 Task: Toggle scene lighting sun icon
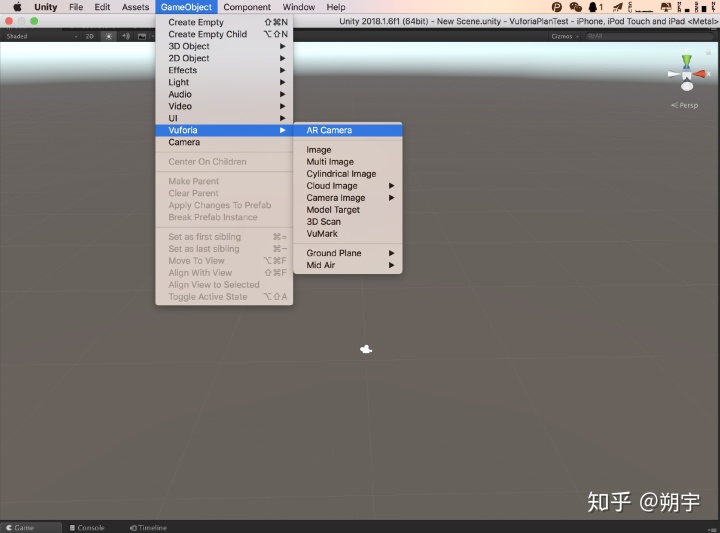[109, 36]
